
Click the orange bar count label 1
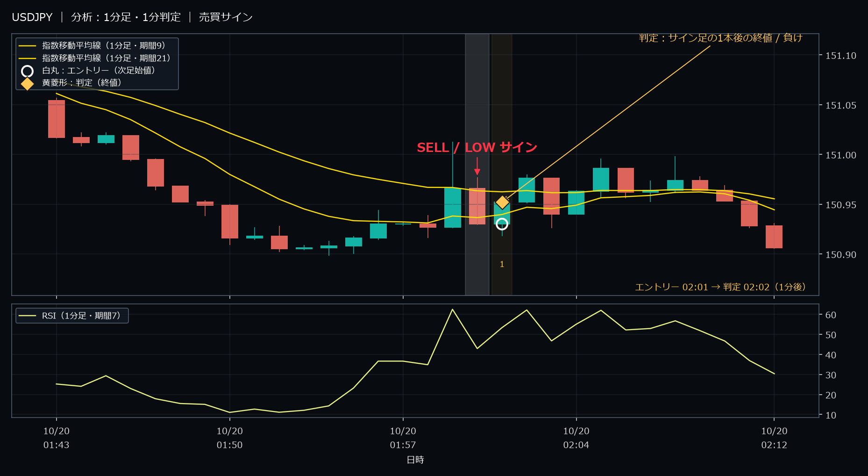502,265
